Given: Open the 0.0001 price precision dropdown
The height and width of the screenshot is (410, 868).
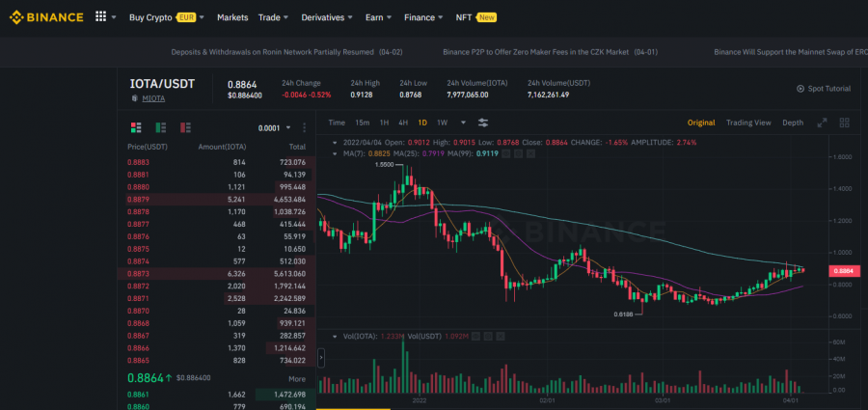Looking at the screenshot, I should click(274, 128).
